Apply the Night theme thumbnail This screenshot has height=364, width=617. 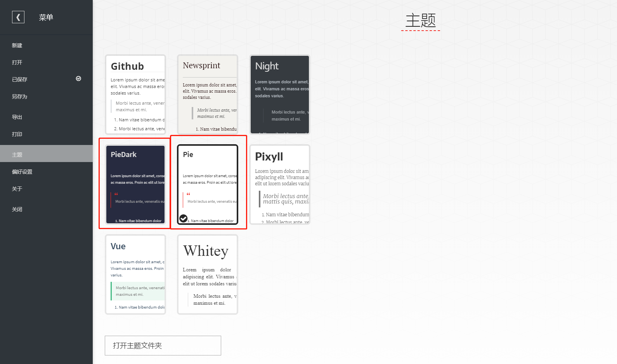(280, 95)
